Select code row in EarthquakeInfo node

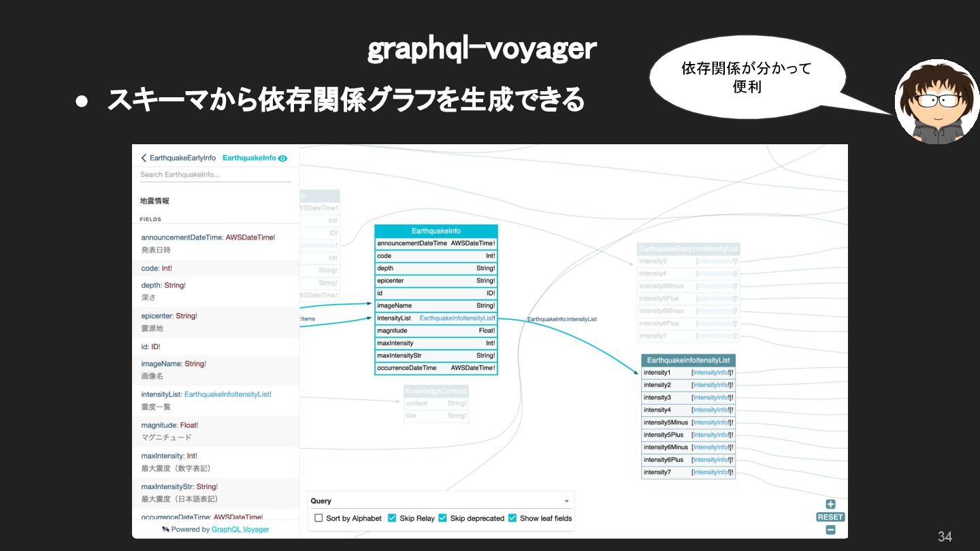[x=436, y=256]
